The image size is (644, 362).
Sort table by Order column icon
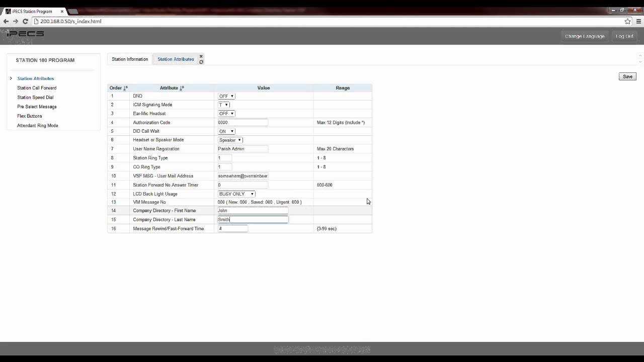(x=125, y=88)
